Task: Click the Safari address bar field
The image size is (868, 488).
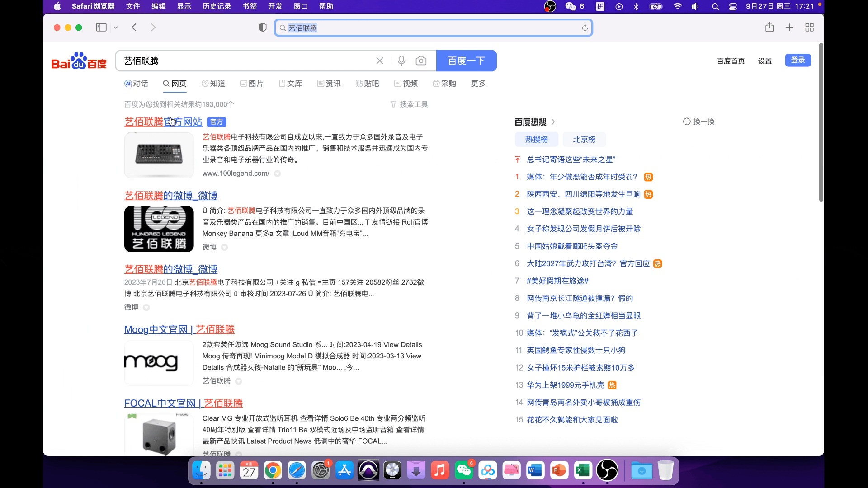Action: [x=434, y=28]
